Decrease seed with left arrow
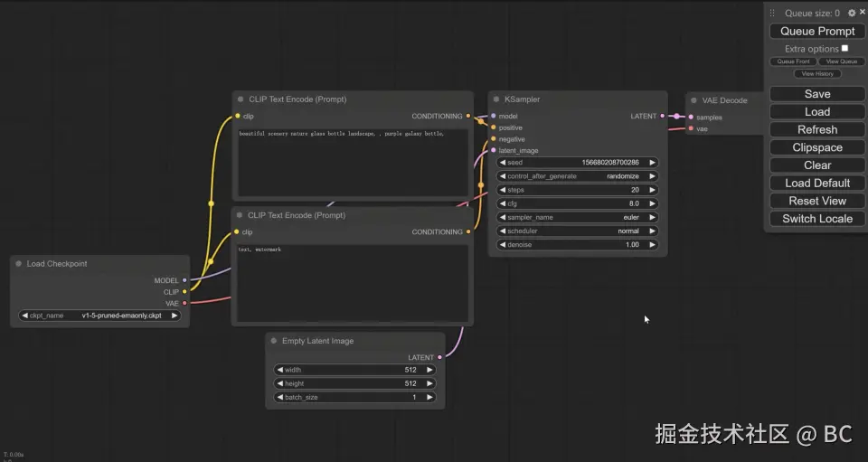 click(x=502, y=162)
